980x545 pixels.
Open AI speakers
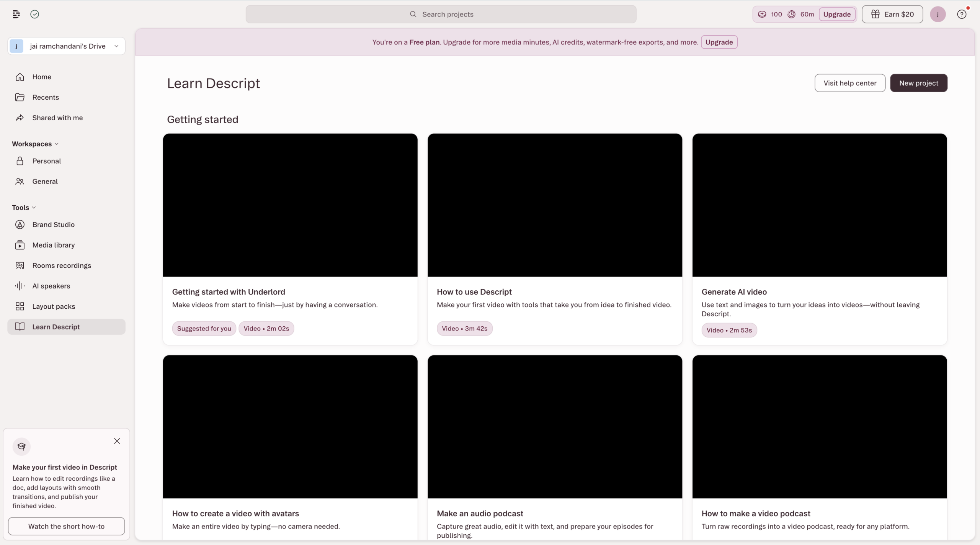coord(67,286)
